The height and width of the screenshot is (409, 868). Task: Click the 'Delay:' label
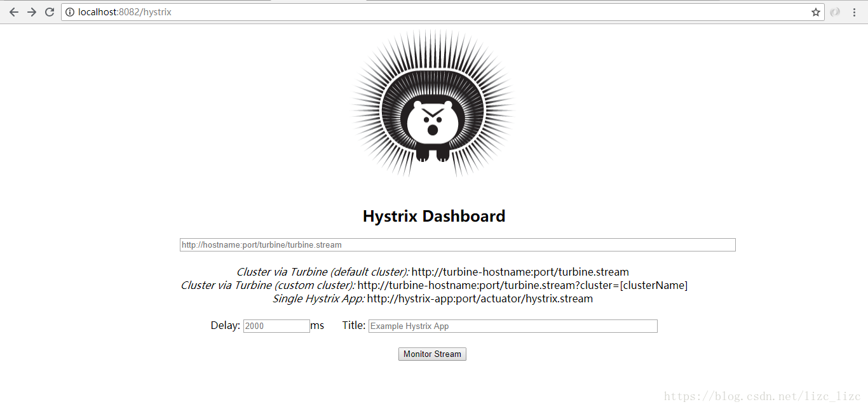226,326
